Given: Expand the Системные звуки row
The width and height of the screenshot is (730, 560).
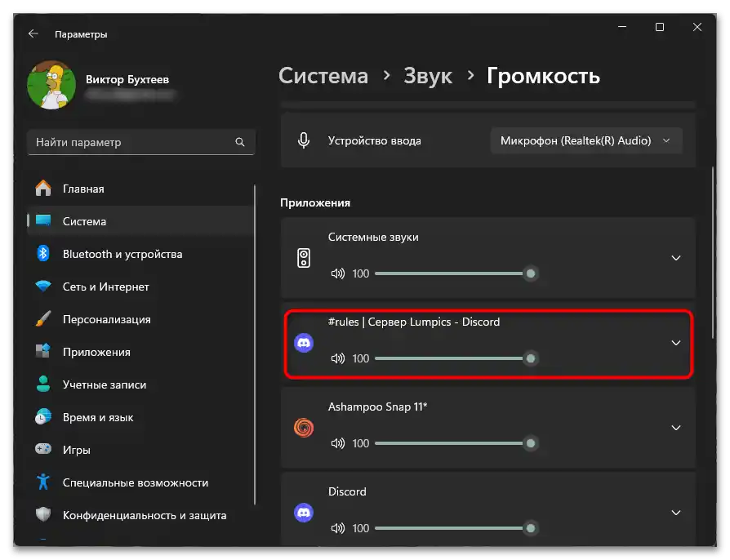Looking at the screenshot, I should click(676, 258).
